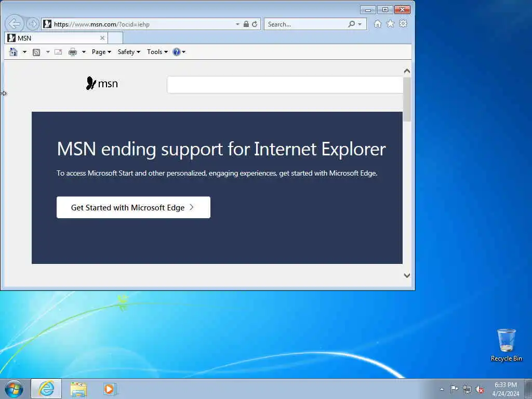Open the Windows Start orb

(14, 389)
